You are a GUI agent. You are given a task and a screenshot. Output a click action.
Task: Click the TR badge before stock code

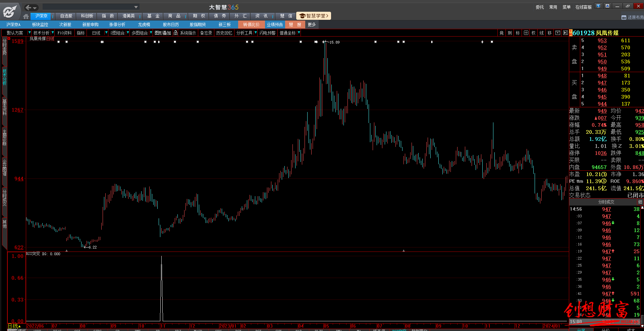pos(571,33)
